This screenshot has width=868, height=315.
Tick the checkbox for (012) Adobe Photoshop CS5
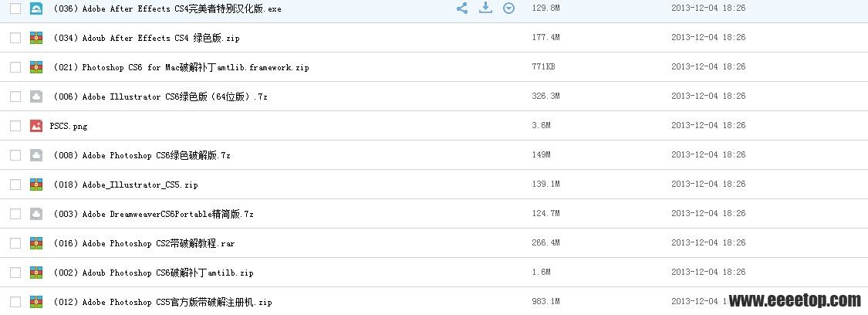pyautogui.click(x=15, y=302)
